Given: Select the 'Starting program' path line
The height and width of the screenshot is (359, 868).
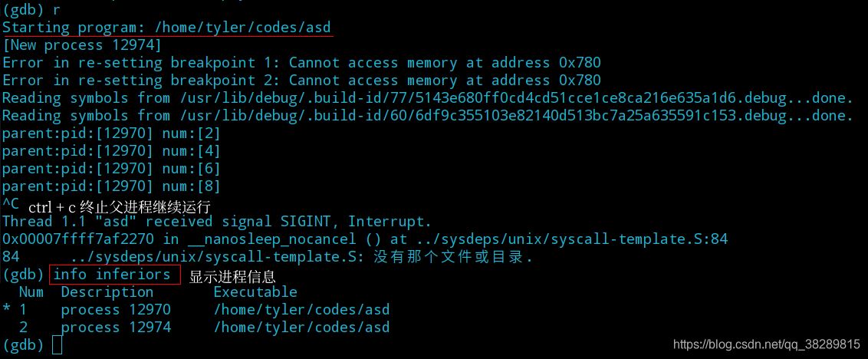Looking at the screenshot, I should pyautogui.click(x=166, y=28).
